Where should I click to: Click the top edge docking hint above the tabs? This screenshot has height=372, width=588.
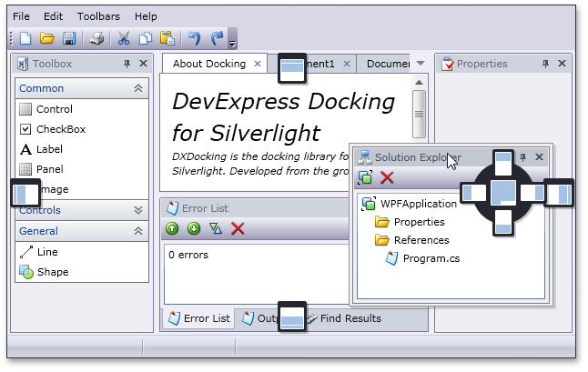point(292,68)
